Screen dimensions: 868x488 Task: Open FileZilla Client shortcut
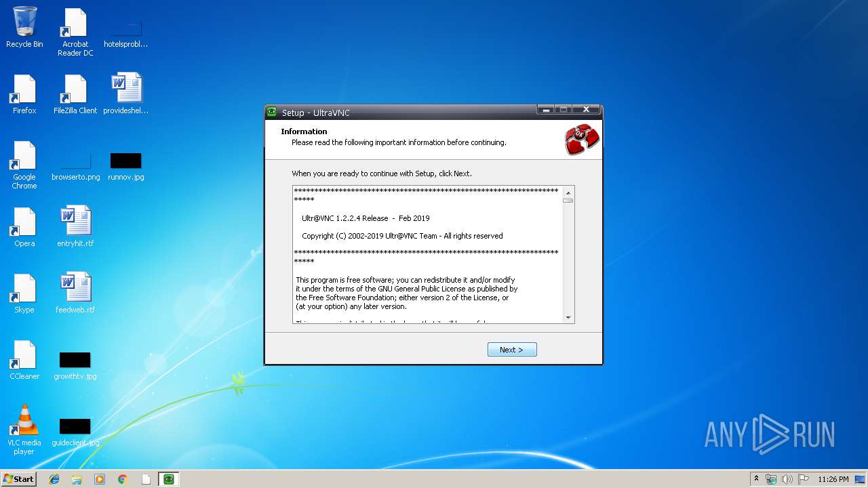(x=75, y=94)
